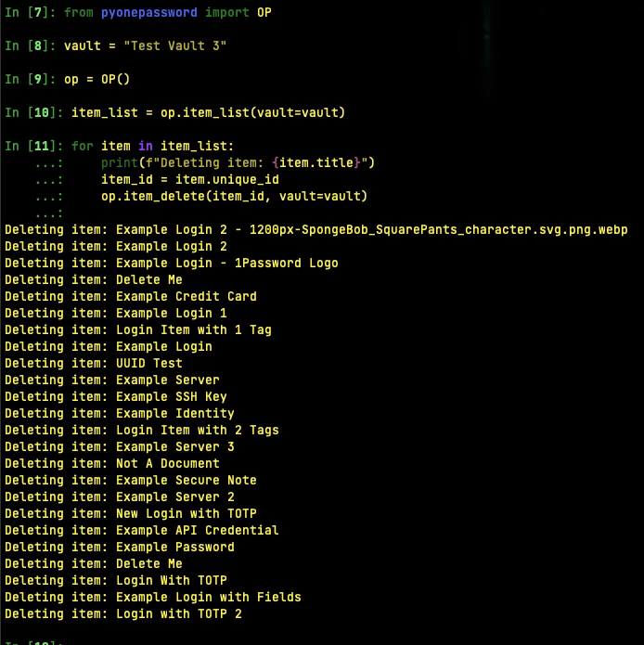The height and width of the screenshot is (645, 644).
Task: Click the In [9] prompt label
Action: coord(30,79)
